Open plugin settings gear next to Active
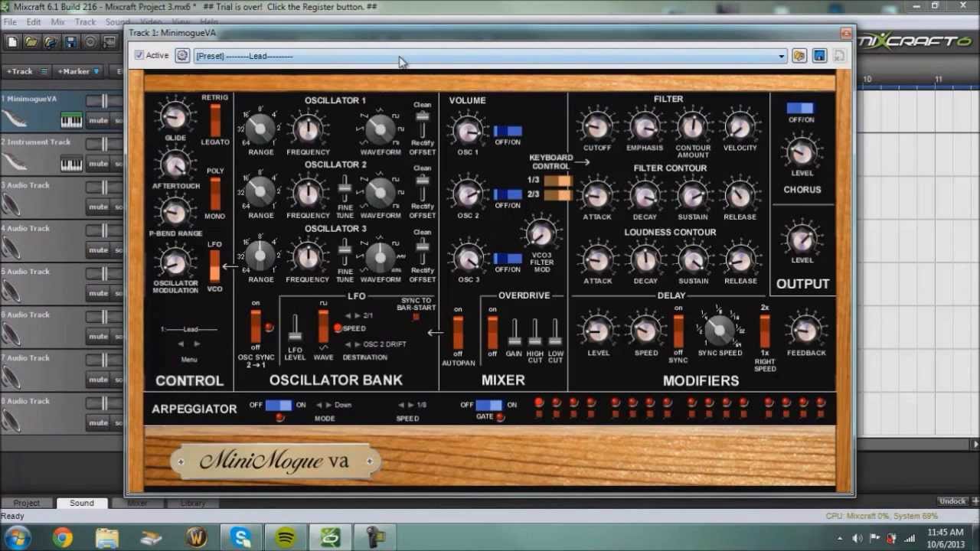The height and width of the screenshot is (551, 980). point(182,55)
